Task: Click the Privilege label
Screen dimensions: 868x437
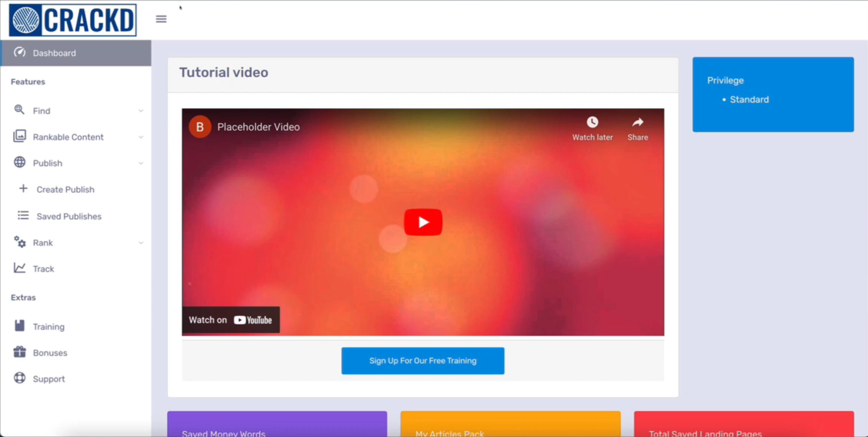Action: pyautogui.click(x=725, y=81)
